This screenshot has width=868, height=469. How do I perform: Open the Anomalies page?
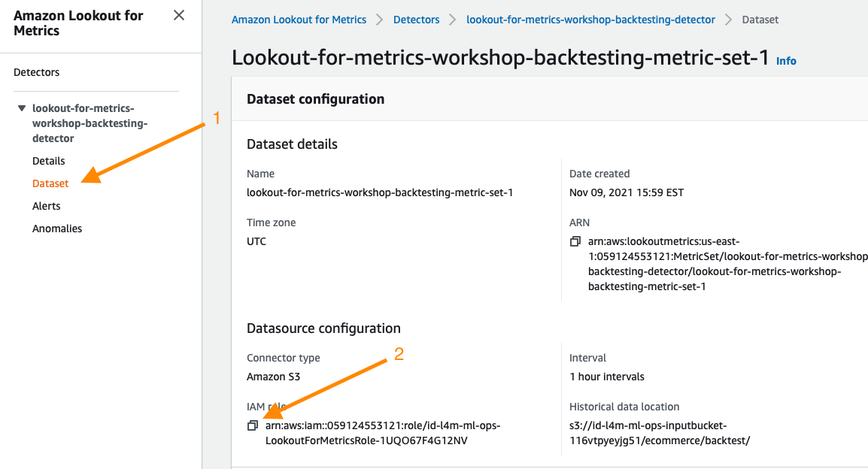pos(57,229)
